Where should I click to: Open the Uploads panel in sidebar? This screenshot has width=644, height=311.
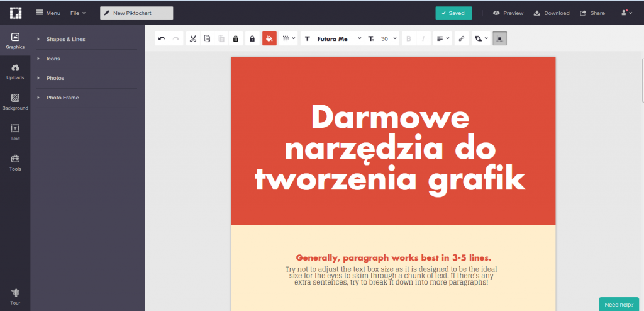15,71
